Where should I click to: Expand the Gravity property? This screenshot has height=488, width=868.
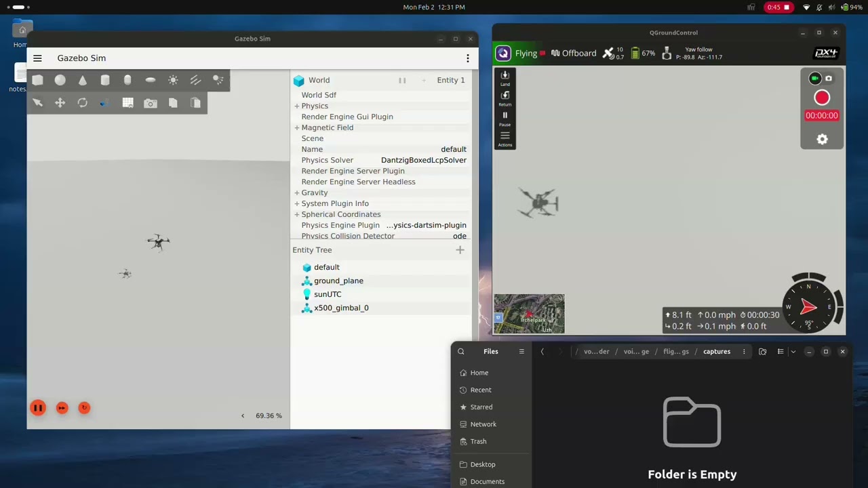coord(296,193)
